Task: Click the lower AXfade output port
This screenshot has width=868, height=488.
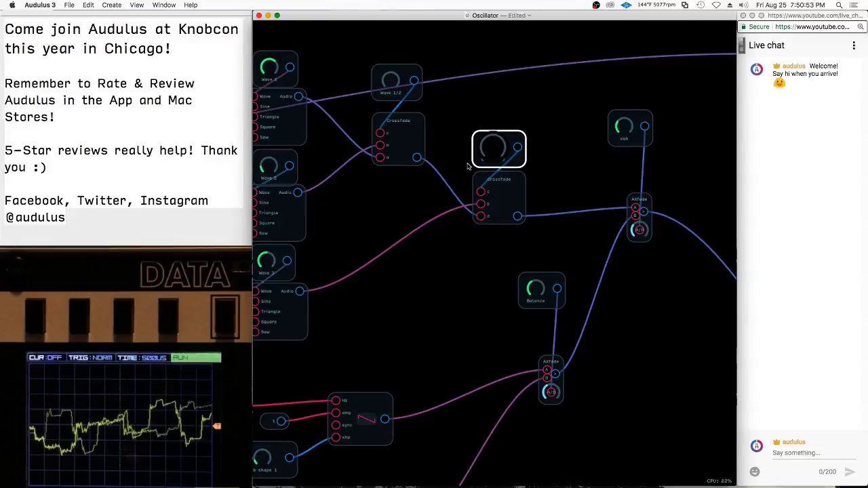Action: point(555,374)
